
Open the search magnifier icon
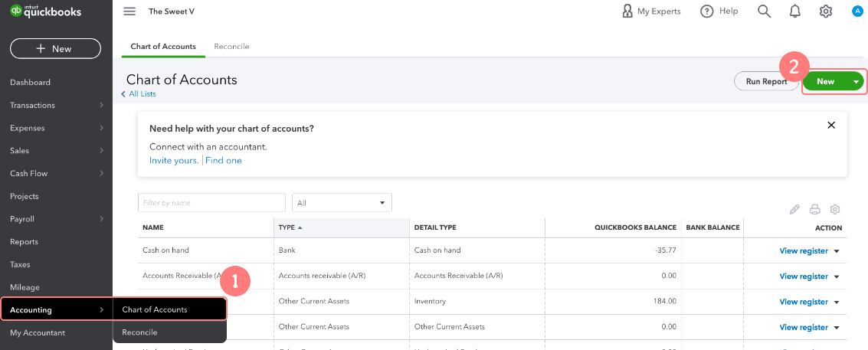pos(764,11)
